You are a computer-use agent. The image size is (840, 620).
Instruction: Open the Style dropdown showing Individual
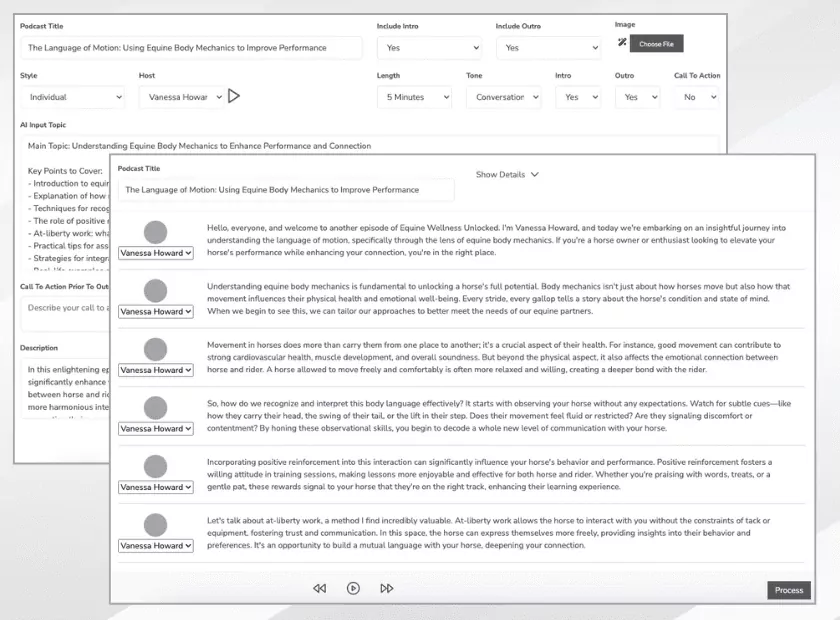(x=73, y=97)
